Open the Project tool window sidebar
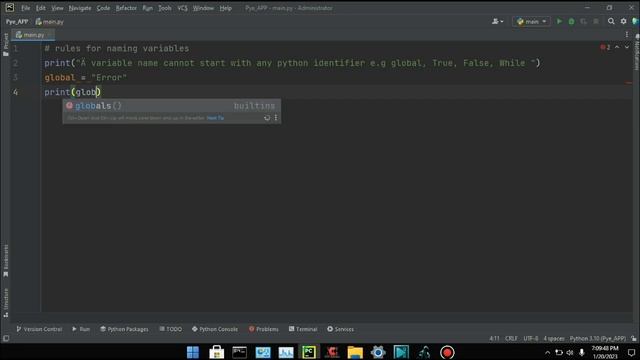 coord(6,45)
